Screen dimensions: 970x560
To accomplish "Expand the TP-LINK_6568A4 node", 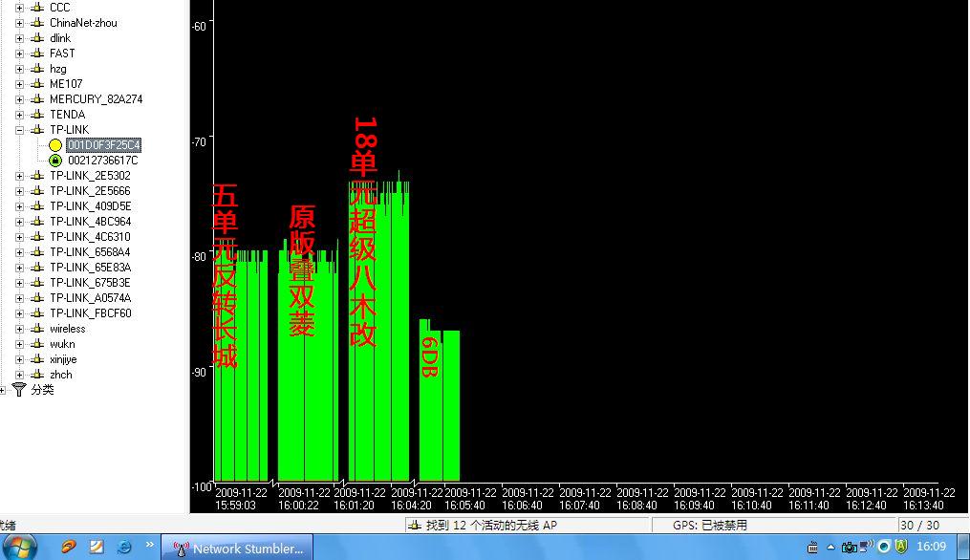I will click(20, 252).
